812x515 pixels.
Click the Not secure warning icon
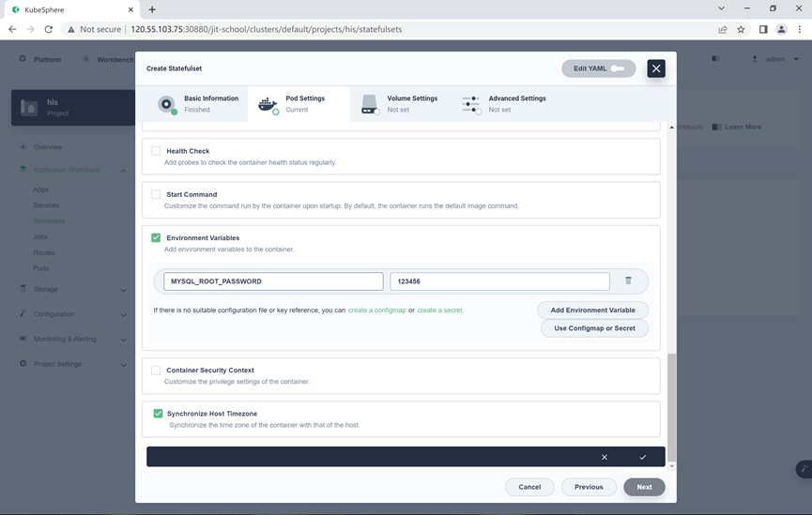point(71,29)
